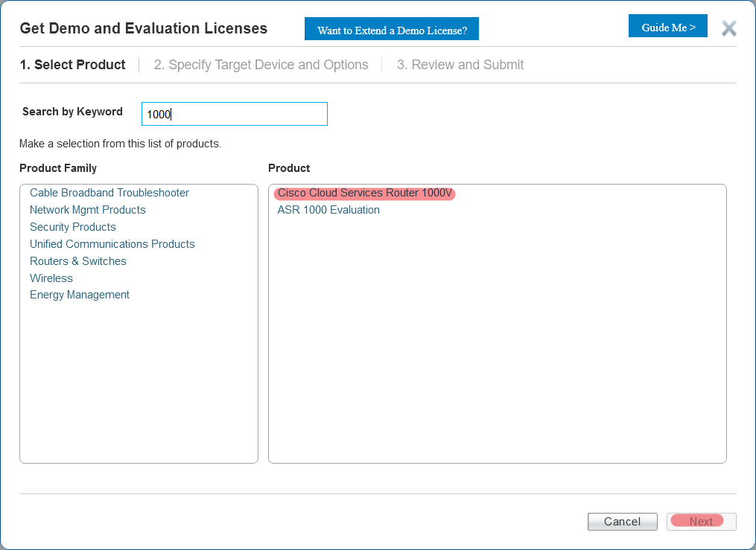The height and width of the screenshot is (550, 756).
Task: Proceed with the Next button
Action: (x=702, y=522)
